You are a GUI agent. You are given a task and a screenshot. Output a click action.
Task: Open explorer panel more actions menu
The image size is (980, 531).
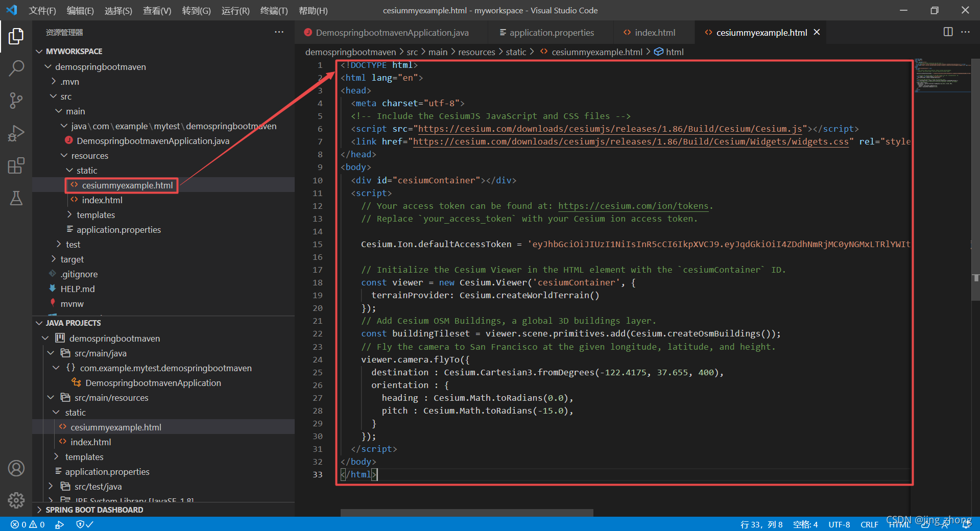point(279,32)
